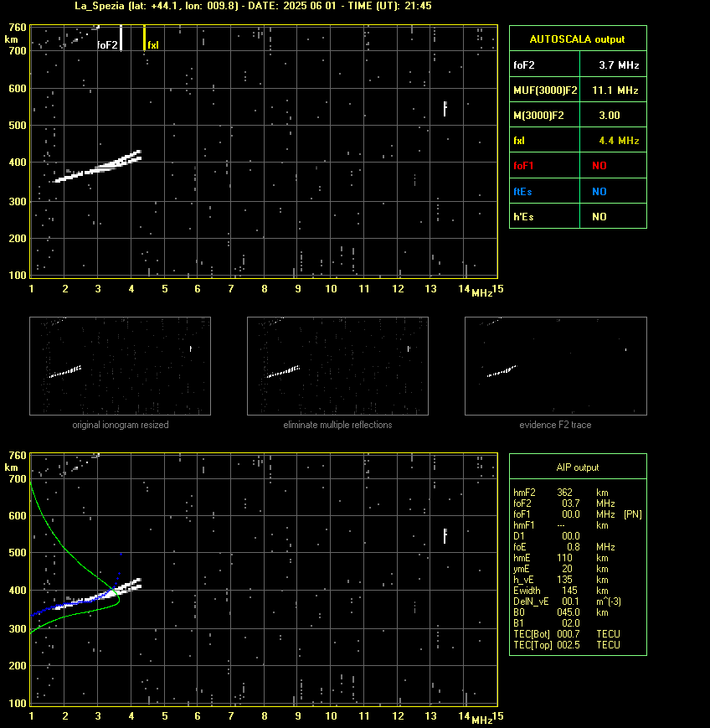Screen dimensions: 710x728
Task: Select the yellow 4.4 MHz value
Action: tap(619, 141)
